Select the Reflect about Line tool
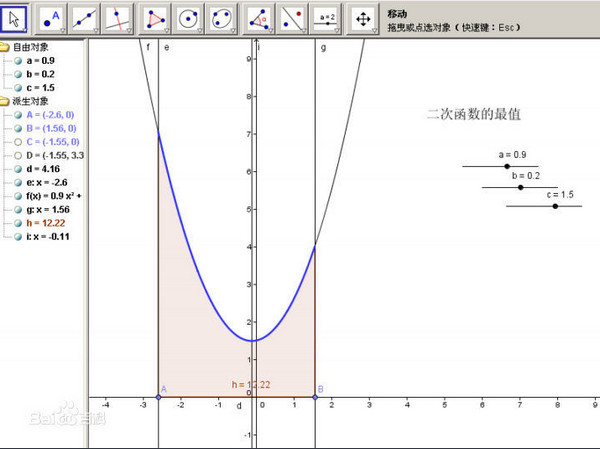Screen dimensions: 600x449 click(x=292, y=18)
